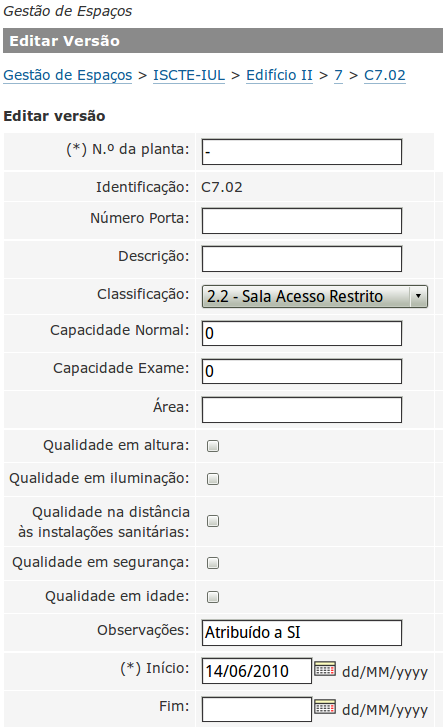Image resolution: width=443 pixels, height=727 pixels.
Task: Open the C7.02 breadcrumb link
Action: pos(385,75)
